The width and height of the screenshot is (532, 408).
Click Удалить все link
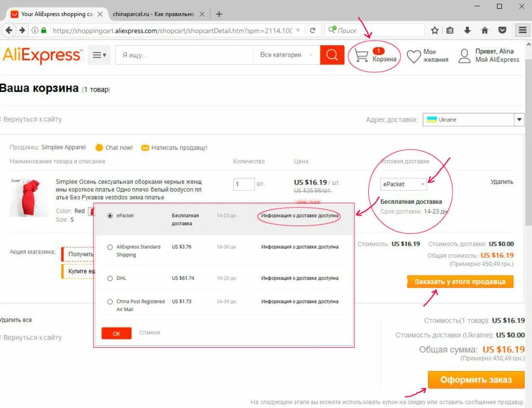[16, 320]
